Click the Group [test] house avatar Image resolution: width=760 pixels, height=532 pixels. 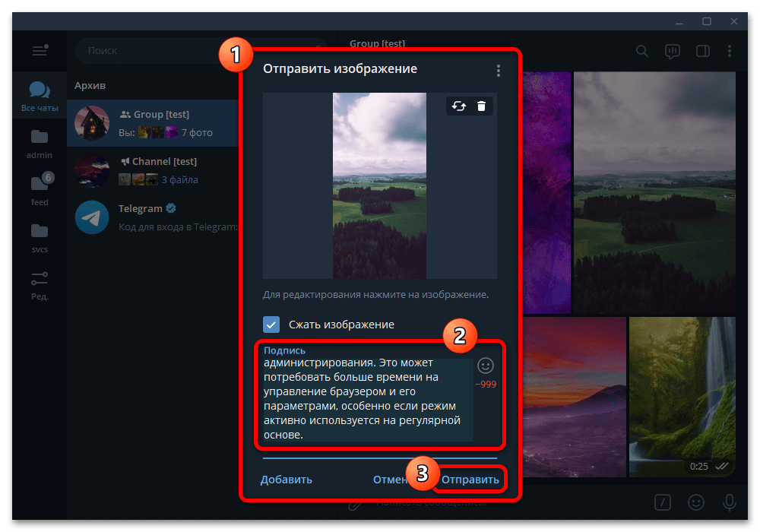92,123
